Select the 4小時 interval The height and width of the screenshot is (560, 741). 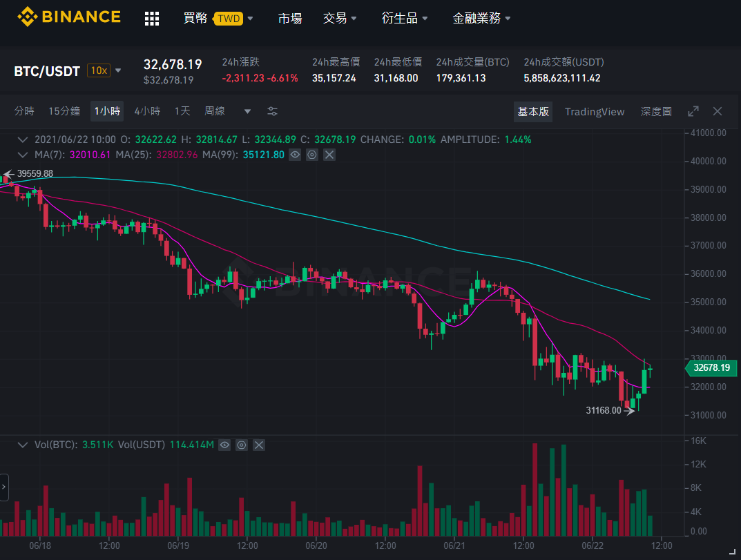[x=148, y=111]
